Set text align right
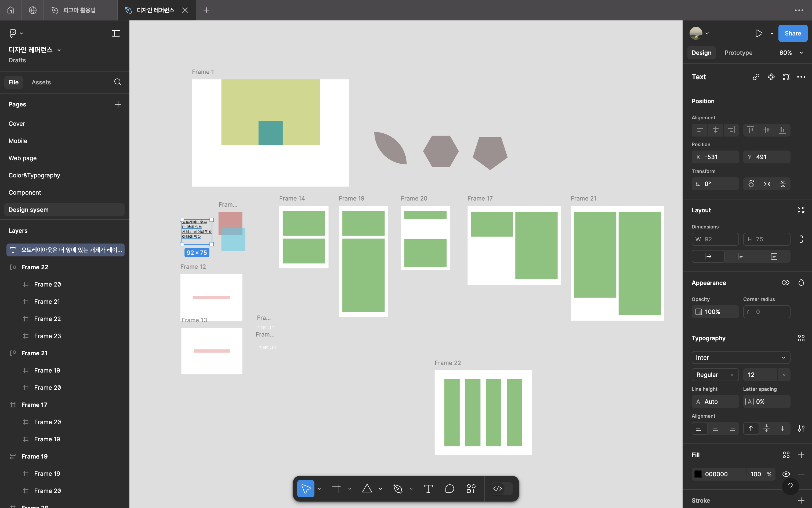 (731, 428)
